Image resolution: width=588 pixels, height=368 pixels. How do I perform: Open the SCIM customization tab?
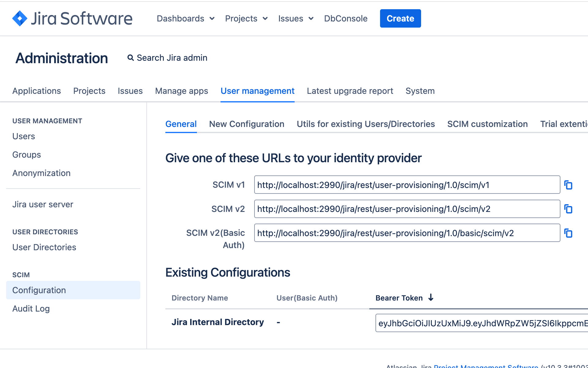(487, 124)
